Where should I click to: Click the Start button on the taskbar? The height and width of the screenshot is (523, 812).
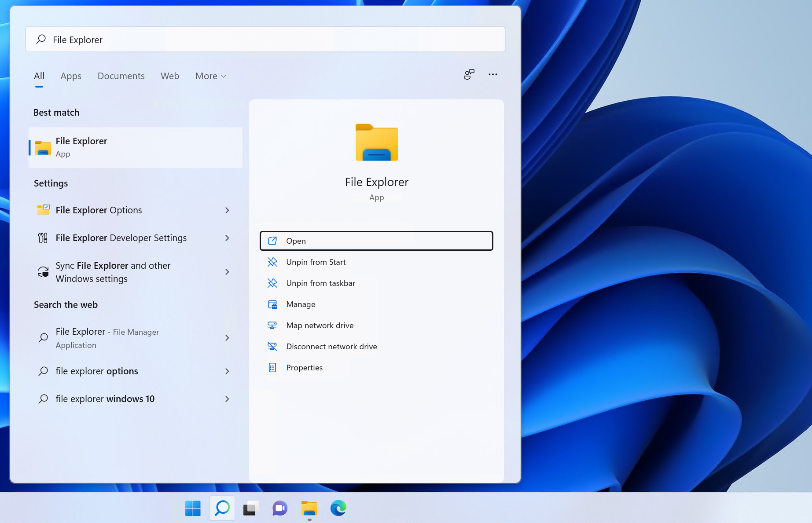point(192,508)
